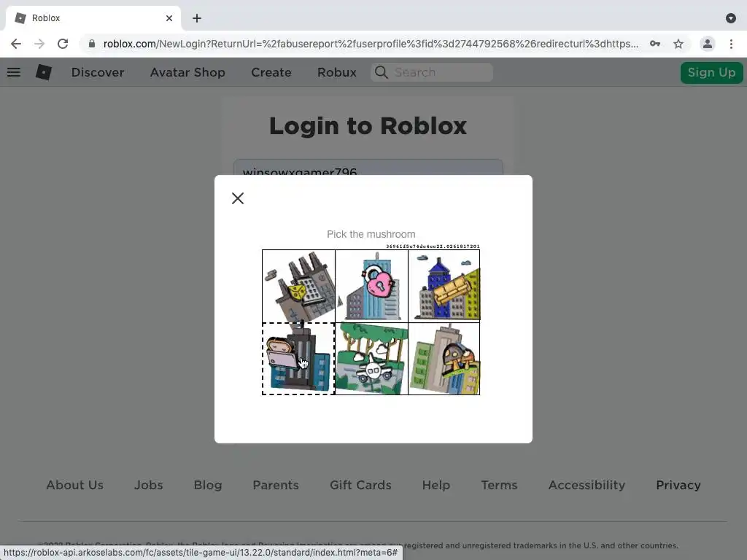Open the Chrome profile avatar icon
Image resolution: width=747 pixels, height=560 pixels.
708,44
